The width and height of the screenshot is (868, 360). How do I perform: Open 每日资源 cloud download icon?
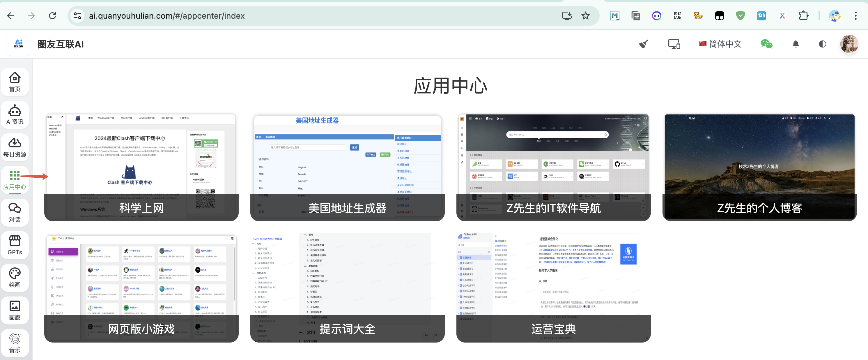pyautogui.click(x=15, y=147)
